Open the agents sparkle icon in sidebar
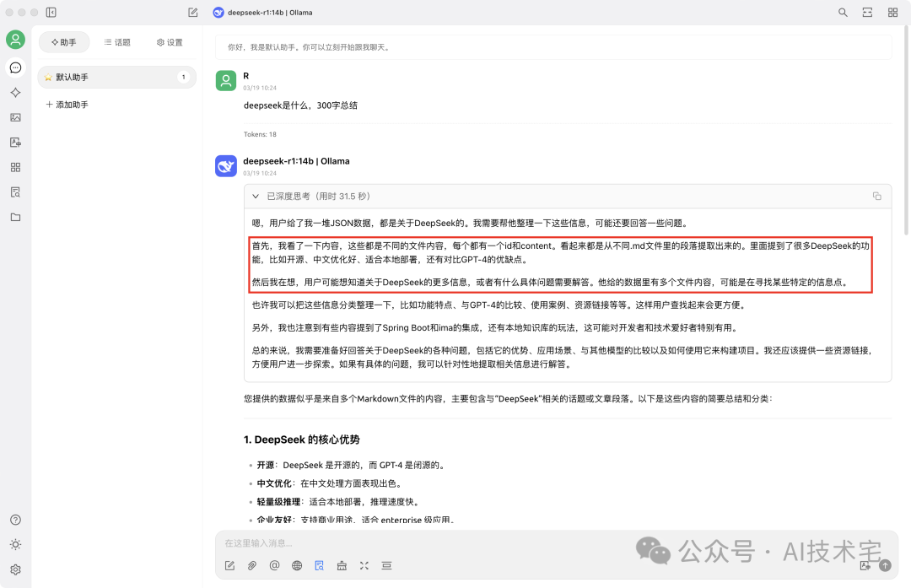 pos(16,93)
